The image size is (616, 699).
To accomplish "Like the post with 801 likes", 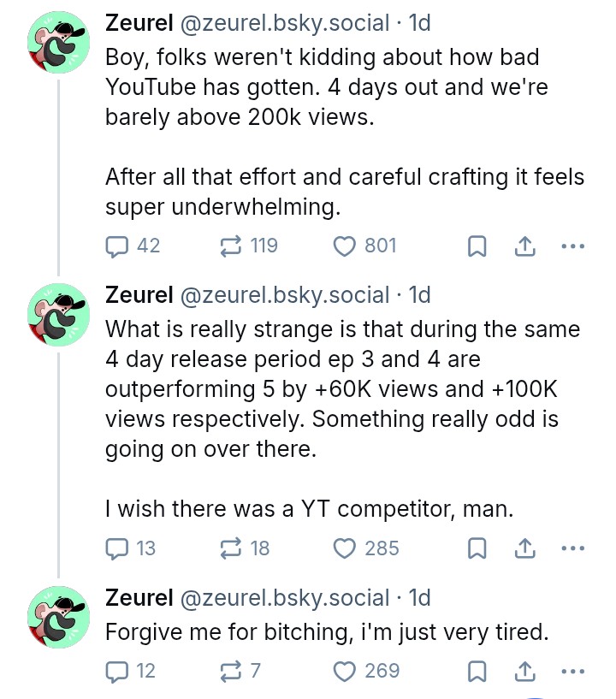I will point(345,246).
